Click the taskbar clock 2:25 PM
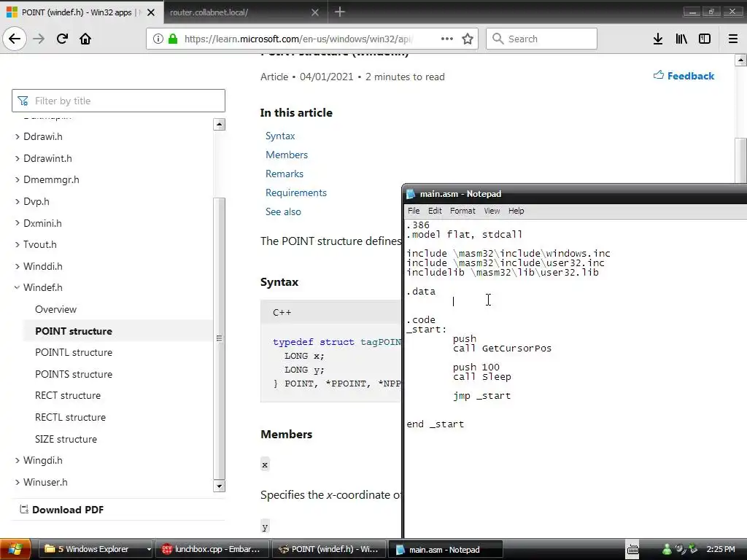This screenshot has height=560, width=747. click(x=720, y=549)
